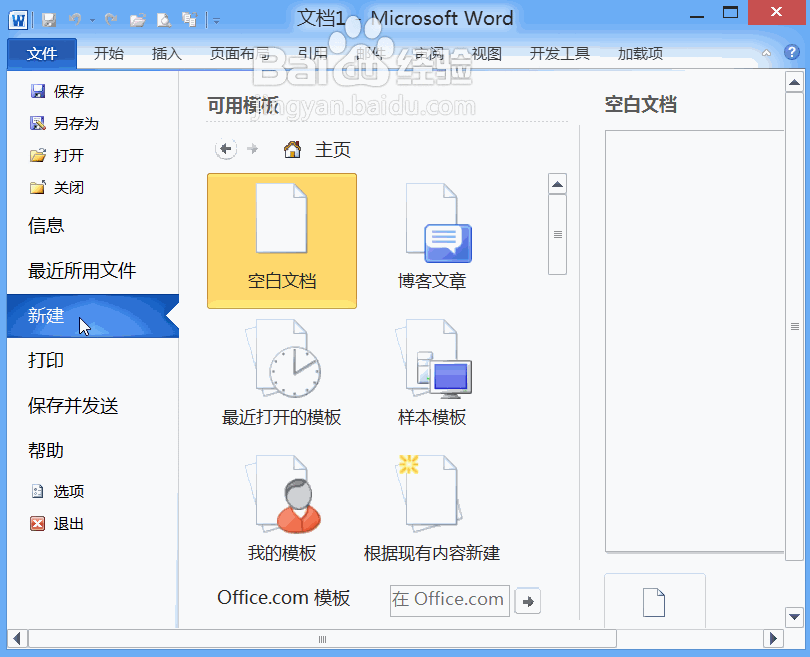Click the horizontal scrollbar right arrow
This screenshot has height=657, width=810.
click(x=773, y=638)
